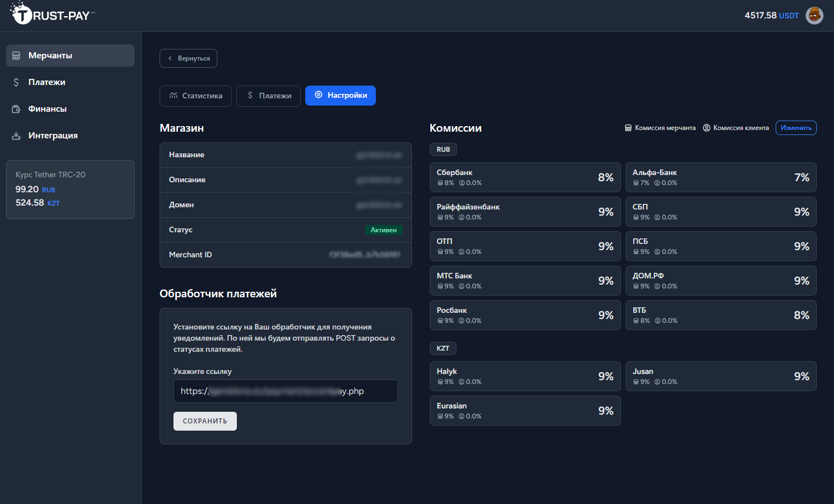Screen dimensions: 834x504
Task: Click the chart icon in Статистика tab
Action: 173,96
